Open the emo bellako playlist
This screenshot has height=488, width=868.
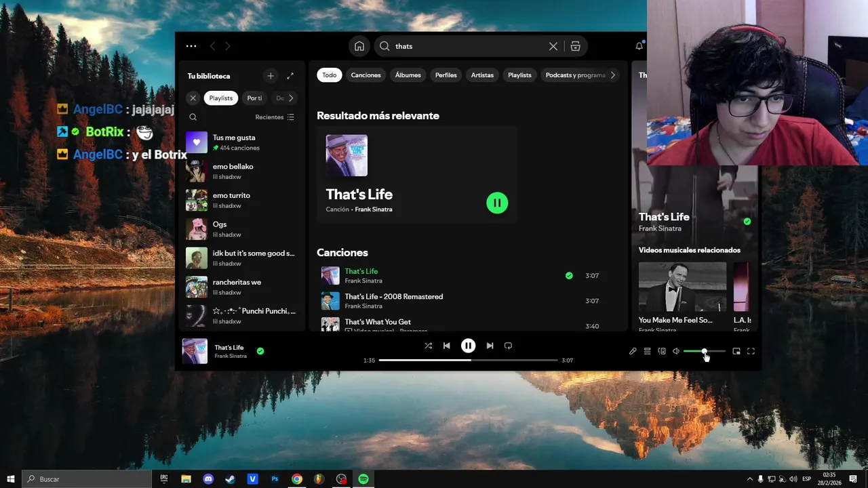coord(243,171)
